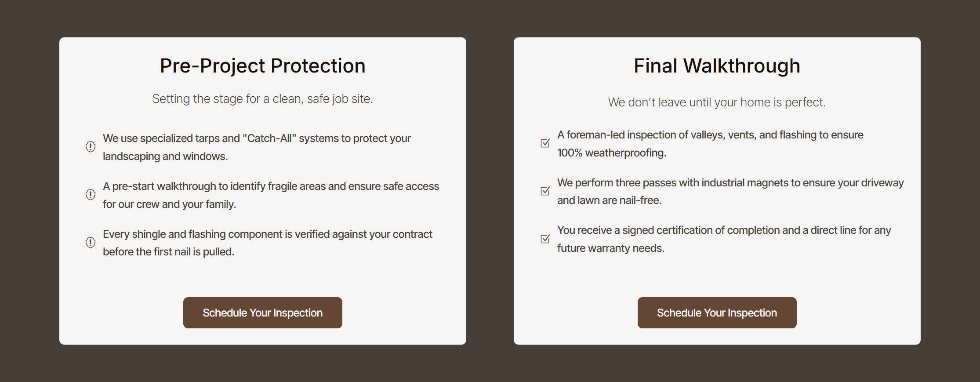This screenshot has height=382, width=980.
Task: Click the text about shingle and flashing verification
Action: point(267,243)
